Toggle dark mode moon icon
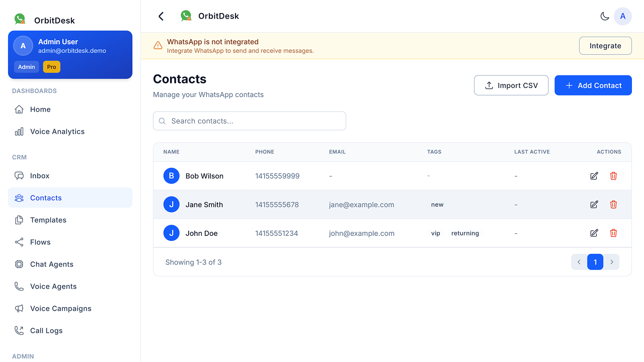The width and height of the screenshot is (644, 362). [605, 16]
